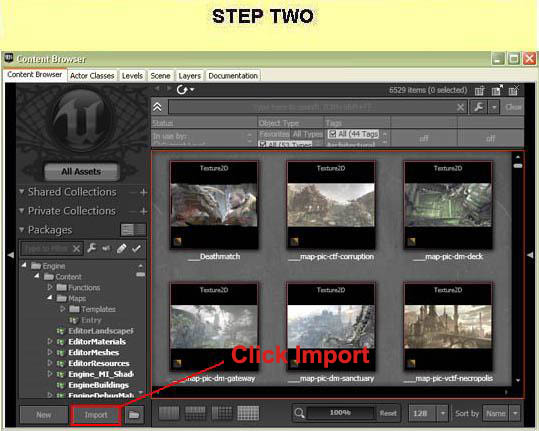Select the Engine_MI_Shaders package
The width and height of the screenshot is (539, 431).
pyautogui.click(x=101, y=374)
